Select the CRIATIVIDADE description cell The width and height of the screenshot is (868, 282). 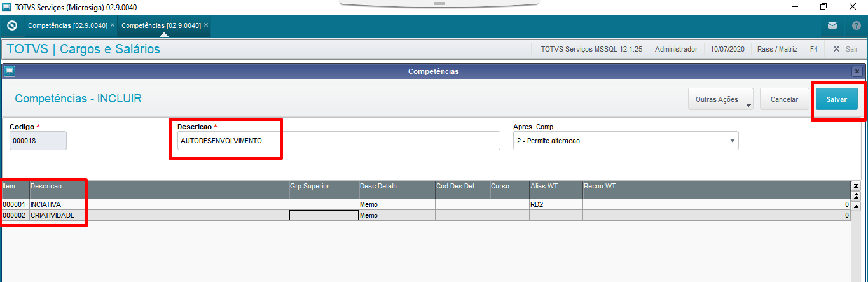click(158, 215)
